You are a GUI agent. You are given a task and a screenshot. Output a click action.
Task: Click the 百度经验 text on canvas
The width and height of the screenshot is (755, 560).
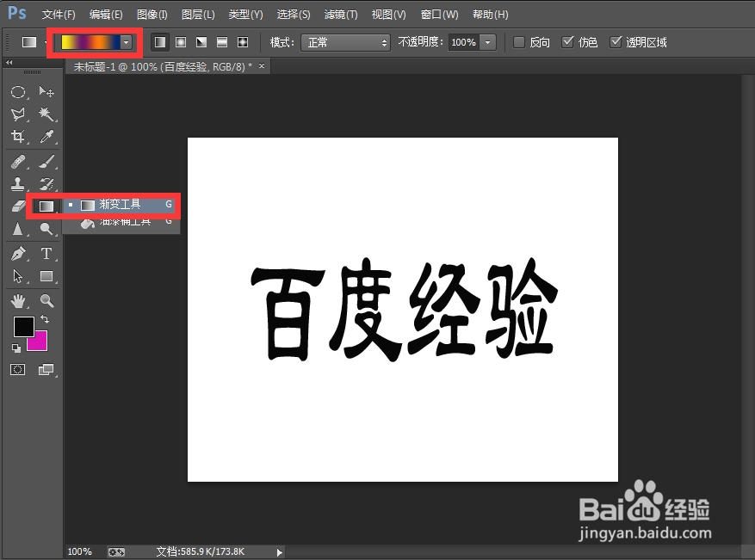click(404, 310)
